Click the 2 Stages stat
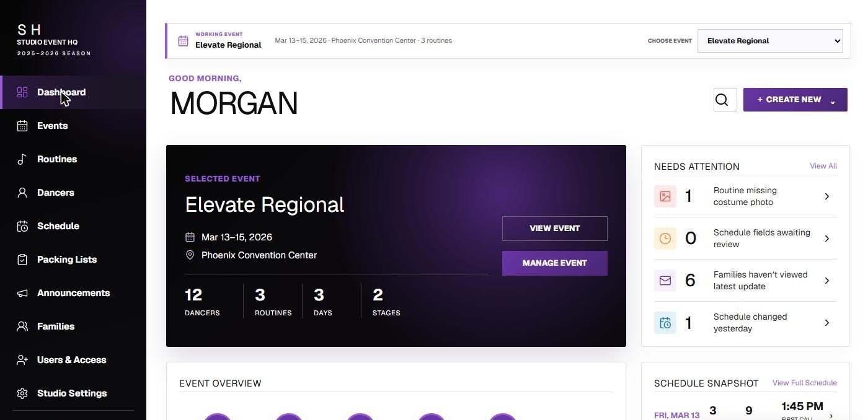This screenshot has width=868, height=420. point(386,302)
